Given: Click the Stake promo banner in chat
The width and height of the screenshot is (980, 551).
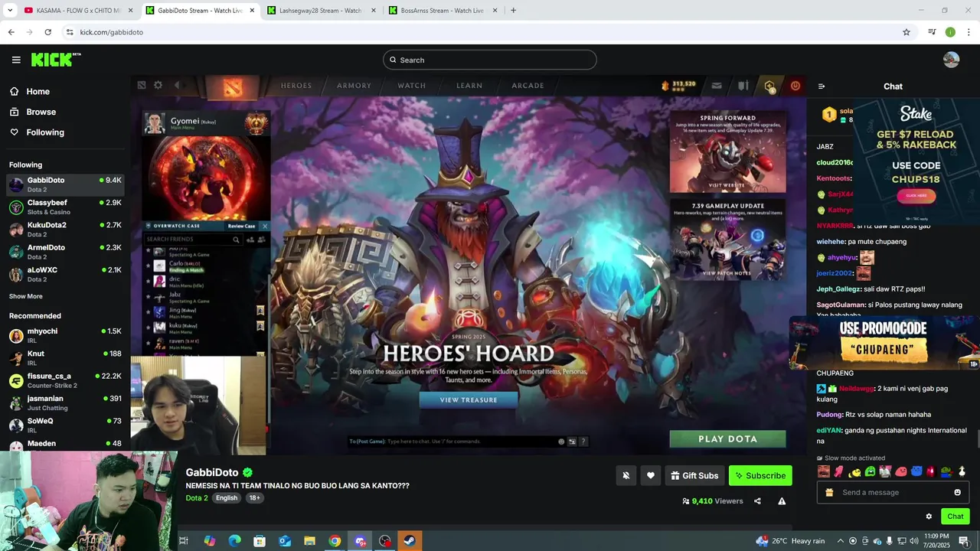Looking at the screenshot, I should coord(916,161).
